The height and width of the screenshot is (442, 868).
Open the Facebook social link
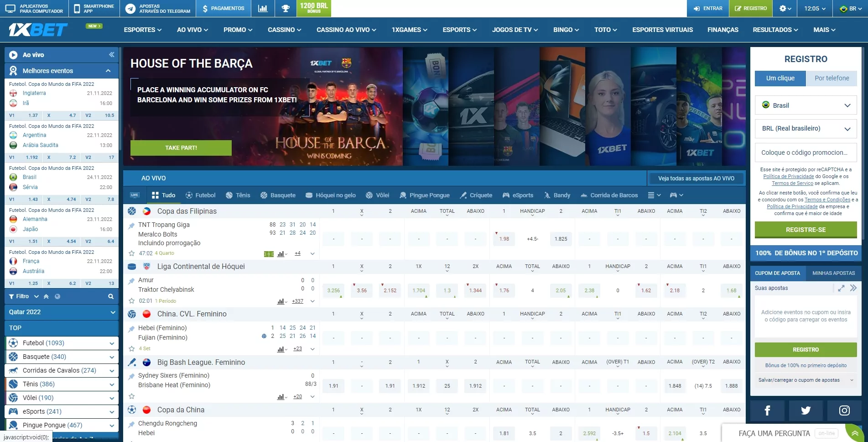[x=767, y=410]
